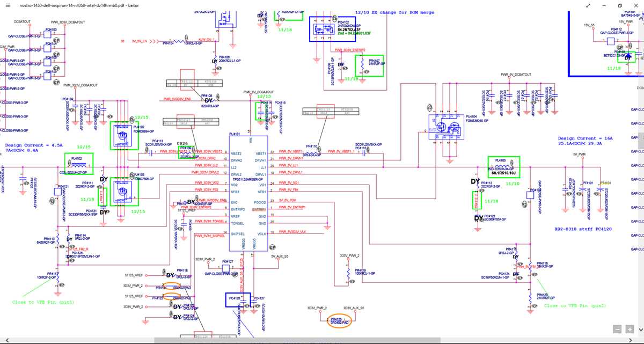Image resolution: width=644 pixels, height=344 pixels.
Task: Click the inductor label 'PL4103'
Action: 500,160
